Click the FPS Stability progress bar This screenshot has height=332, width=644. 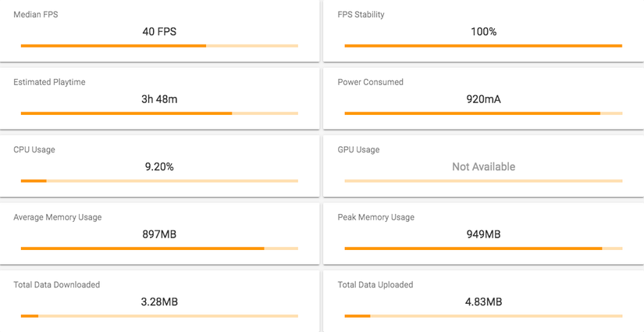click(x=483, y=45)
